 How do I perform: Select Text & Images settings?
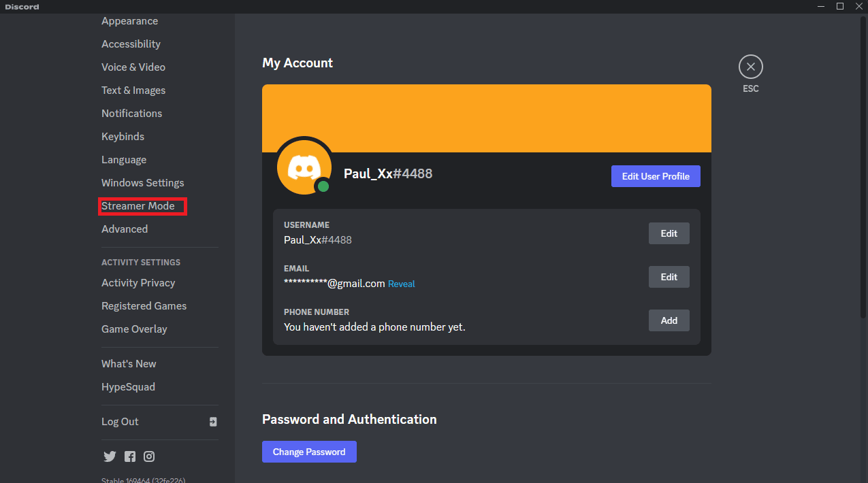133,90
